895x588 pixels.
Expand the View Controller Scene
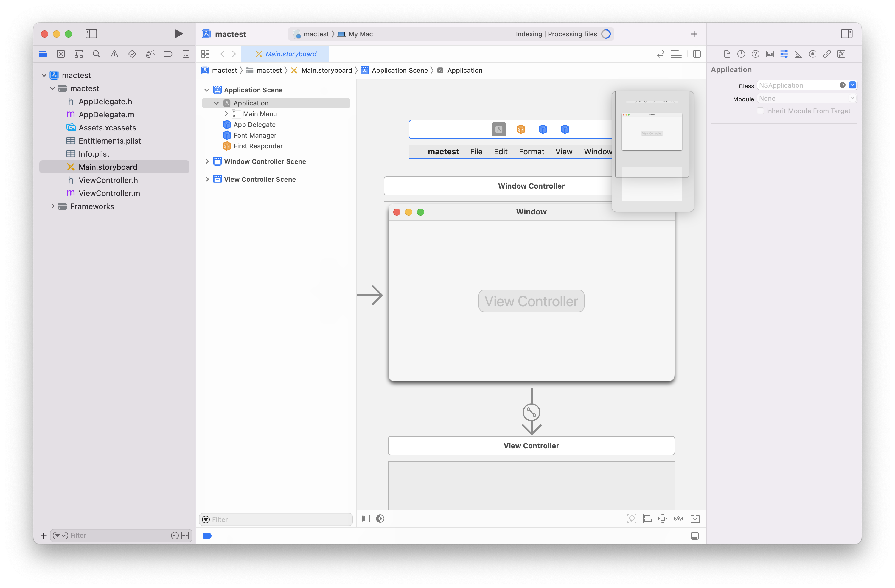pos(207,179)
